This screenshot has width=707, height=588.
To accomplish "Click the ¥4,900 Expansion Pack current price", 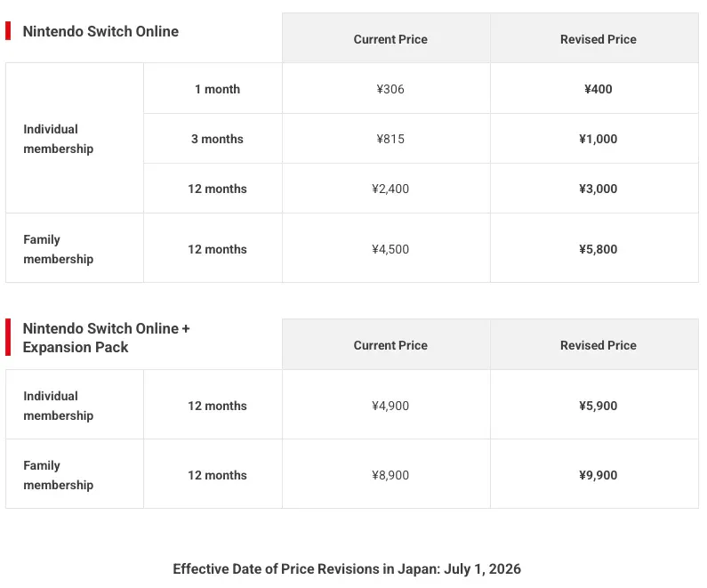I will [x=390, y=406].
